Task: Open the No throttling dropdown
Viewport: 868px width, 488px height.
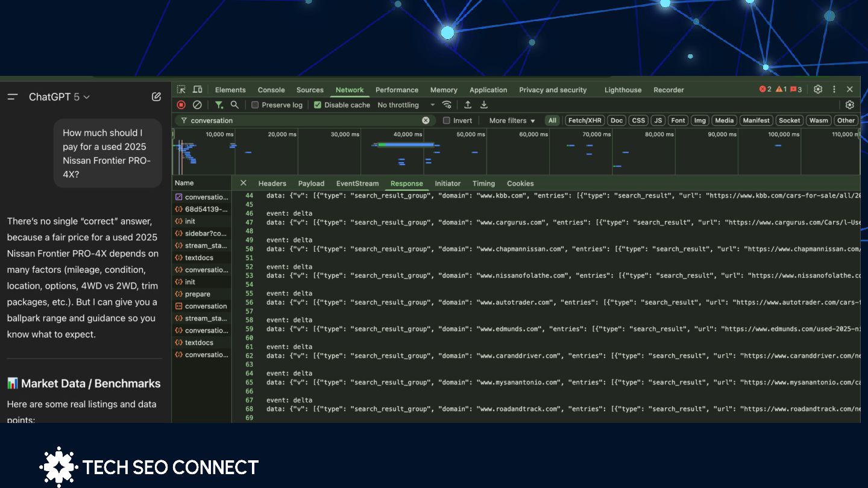Action: tap(406, 105)
